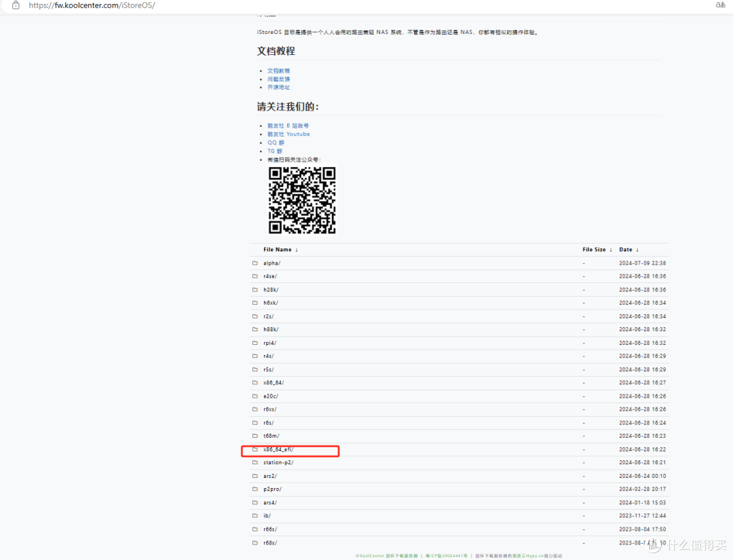This screenshot has width=733, height=560.
Task: Click the folder icon next to station-p2/
Action: pos(255,462)
